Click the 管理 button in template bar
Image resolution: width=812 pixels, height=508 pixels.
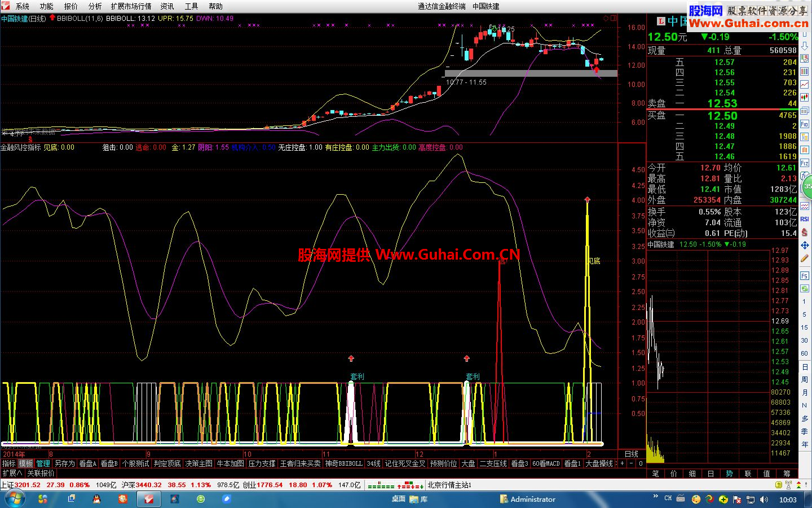point(43,463)
